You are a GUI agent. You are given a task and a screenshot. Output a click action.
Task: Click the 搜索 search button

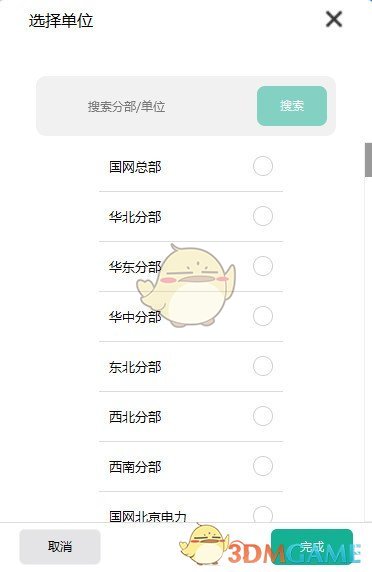292,106
